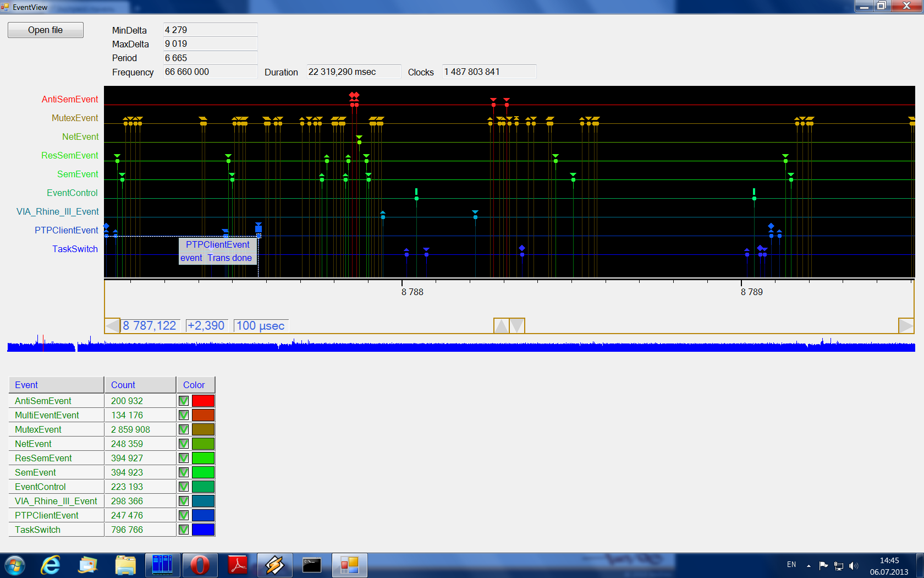Toggle the MultiEventEvent checkbox

[184, 415]
